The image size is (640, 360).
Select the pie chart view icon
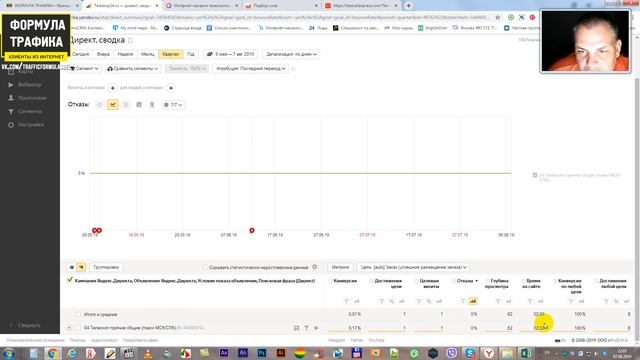coord(100,105)
